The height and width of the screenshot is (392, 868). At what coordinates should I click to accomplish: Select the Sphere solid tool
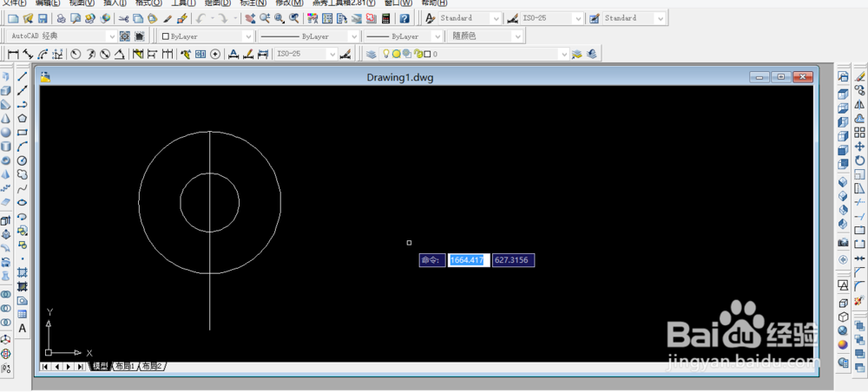(x=6, y=132)
